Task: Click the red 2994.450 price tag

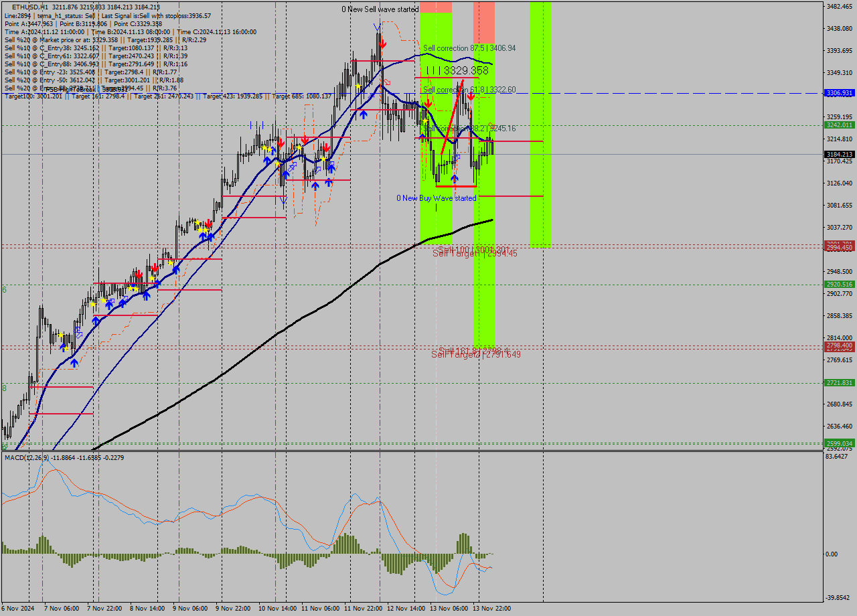Action: [840, 248]
